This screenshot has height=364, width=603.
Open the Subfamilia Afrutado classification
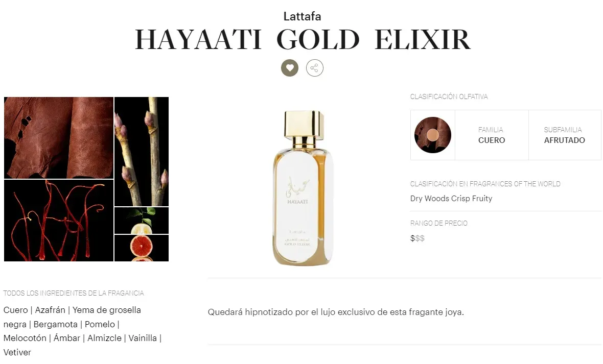tap(565, 135)
